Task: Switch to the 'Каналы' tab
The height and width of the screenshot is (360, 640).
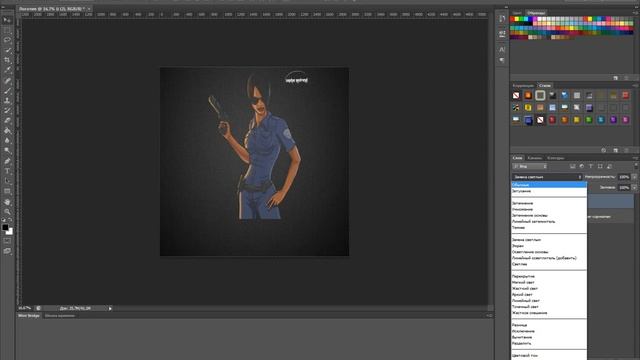Action: (x=535, y=158)
